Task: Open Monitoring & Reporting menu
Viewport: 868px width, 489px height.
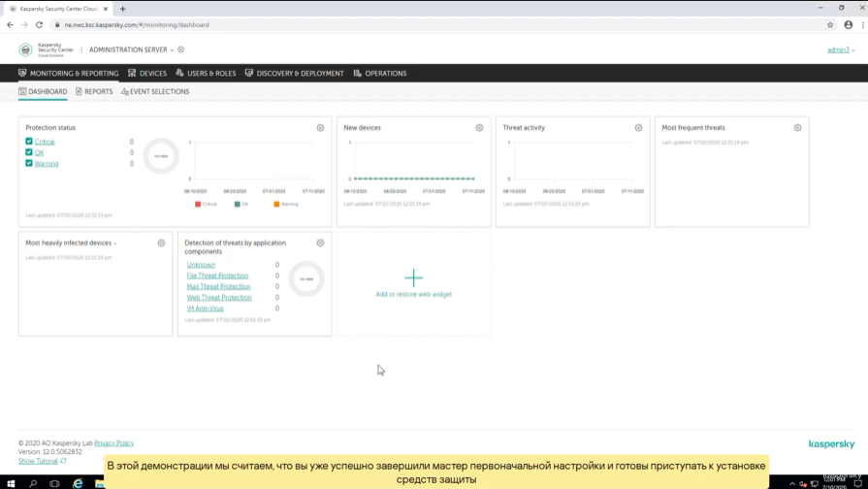Action: click(69, 73)
